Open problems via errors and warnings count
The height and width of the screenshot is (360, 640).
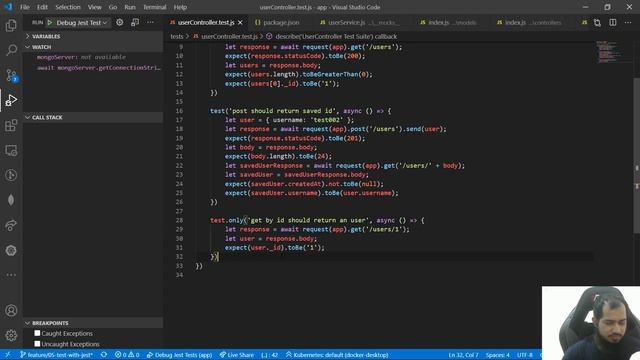point(127,355)
